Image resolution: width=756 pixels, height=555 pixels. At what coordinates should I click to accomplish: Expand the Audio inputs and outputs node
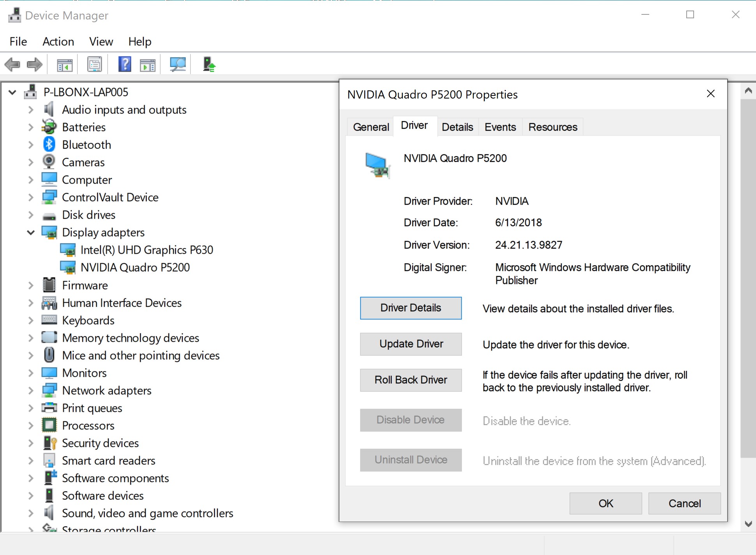point(31,110)
